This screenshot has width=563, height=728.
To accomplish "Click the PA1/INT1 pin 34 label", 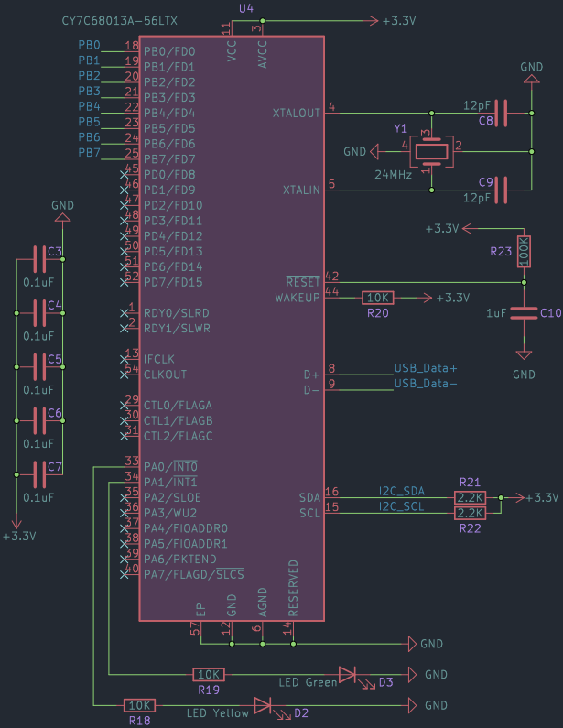I will (170, 482).
